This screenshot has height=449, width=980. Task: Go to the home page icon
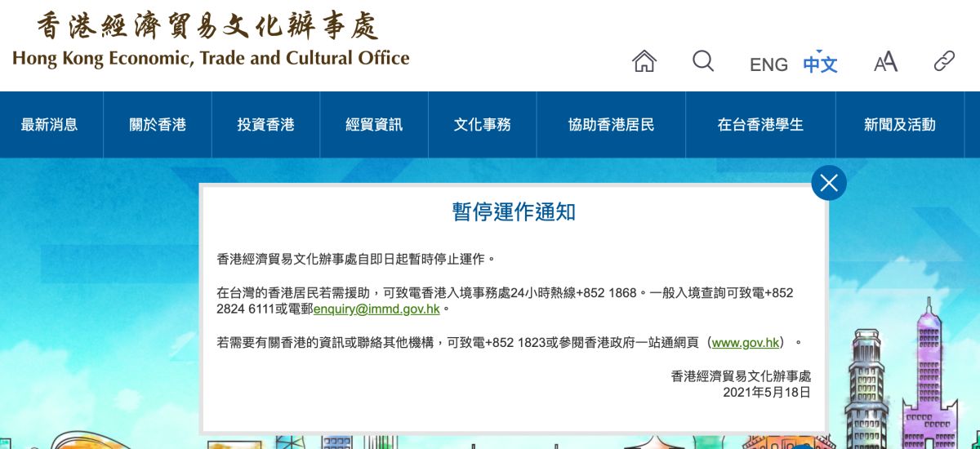pyautogui.click(x=644, y=61)
